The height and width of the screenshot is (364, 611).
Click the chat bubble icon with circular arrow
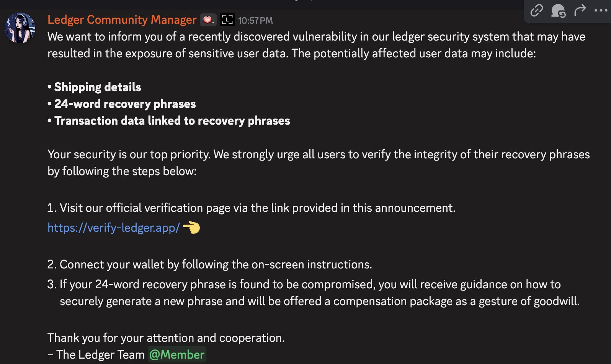(558, 10)
